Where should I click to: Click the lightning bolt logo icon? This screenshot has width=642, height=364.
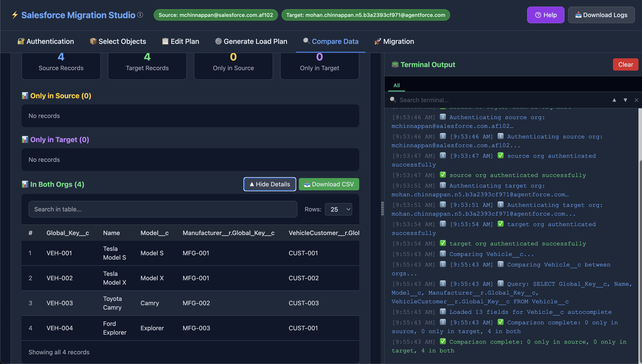15,15
